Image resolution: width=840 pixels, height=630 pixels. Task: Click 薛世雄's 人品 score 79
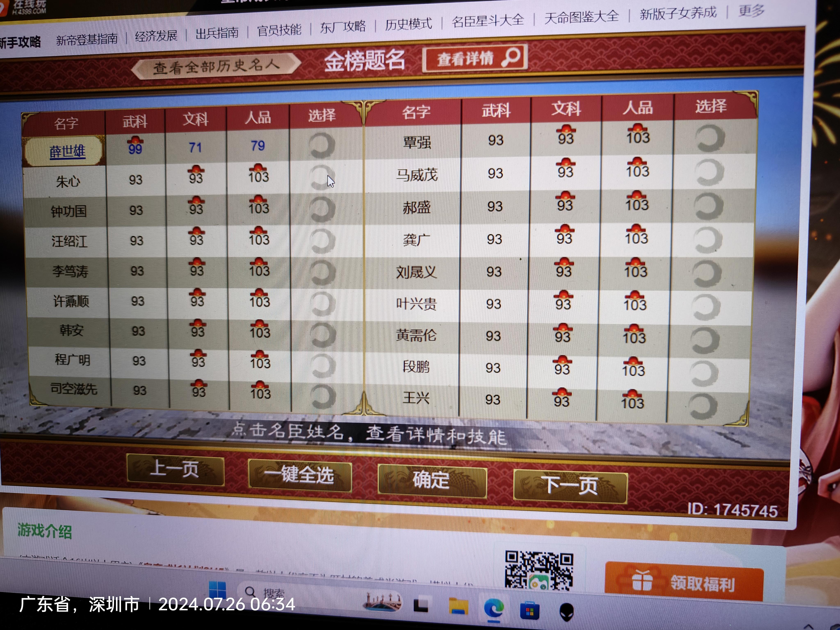coord(258,145)
